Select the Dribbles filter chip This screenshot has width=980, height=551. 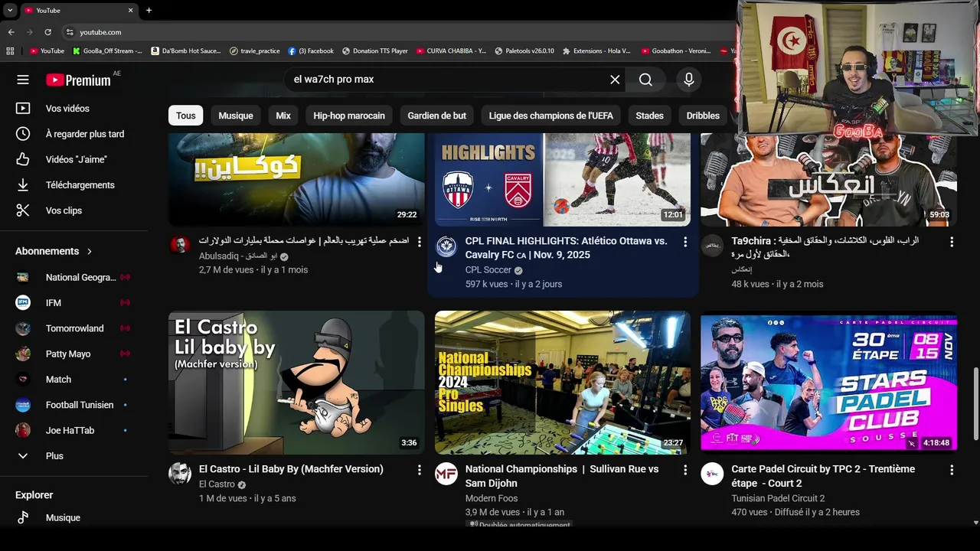pos(703,116)
